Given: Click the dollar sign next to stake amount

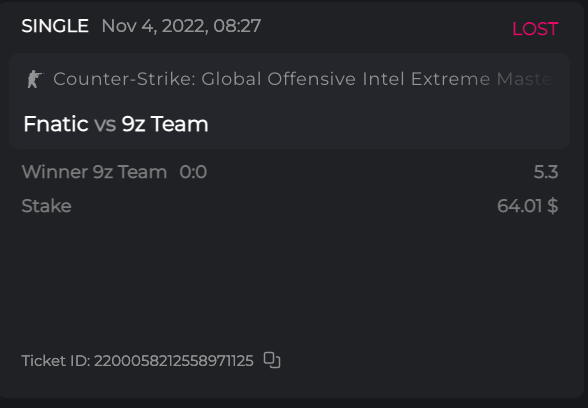Looking at the screenshot, I should click(x=553, y=206).
